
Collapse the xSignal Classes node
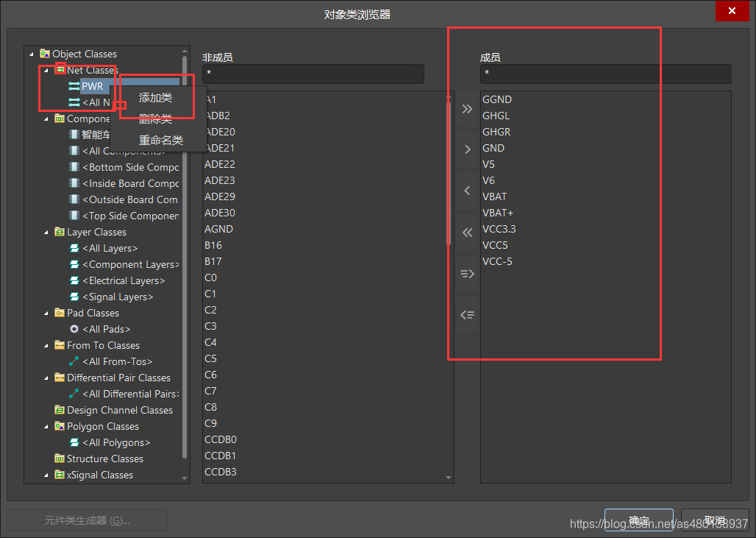[46, 475]
